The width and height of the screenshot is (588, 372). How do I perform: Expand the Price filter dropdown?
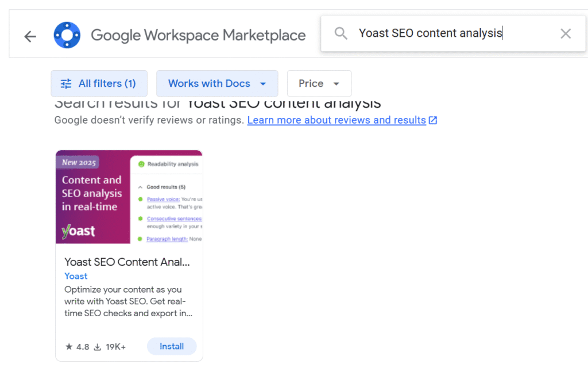[x=319, y=83]
